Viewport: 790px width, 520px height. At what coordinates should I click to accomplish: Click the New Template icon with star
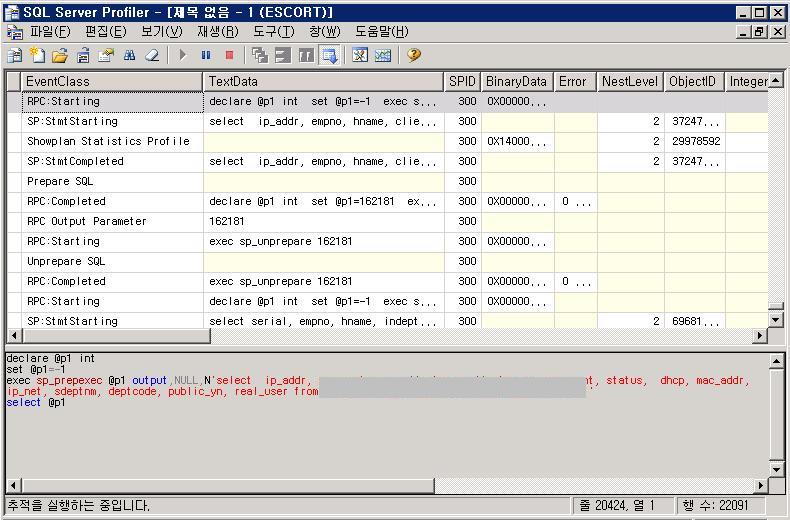pos(37,55)
